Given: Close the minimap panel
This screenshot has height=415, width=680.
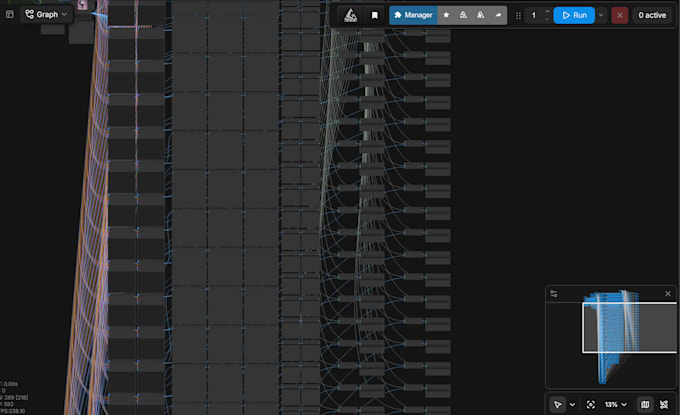Looking at the screenshot, I should 668,294.
